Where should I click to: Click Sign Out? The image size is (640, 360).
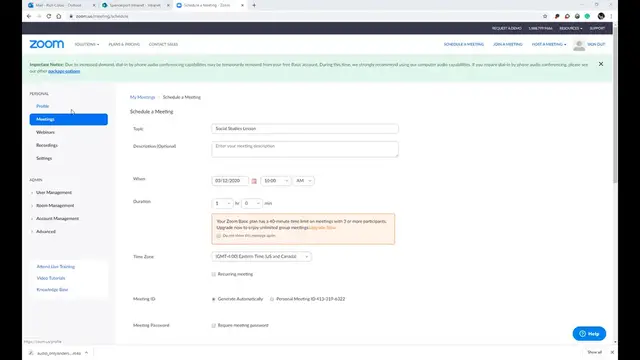(596, 44)
